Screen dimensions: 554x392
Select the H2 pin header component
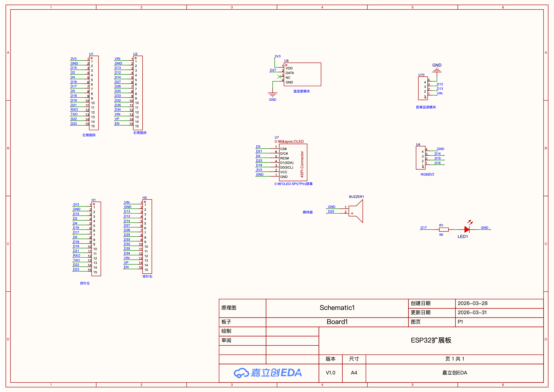[147, 237]
